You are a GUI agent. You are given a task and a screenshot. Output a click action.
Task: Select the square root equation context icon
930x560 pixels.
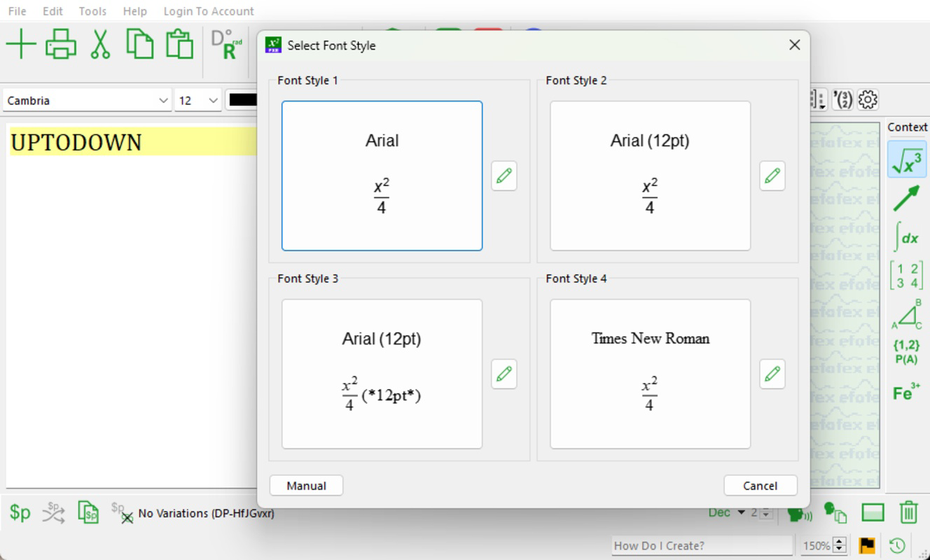coord(907,159)
